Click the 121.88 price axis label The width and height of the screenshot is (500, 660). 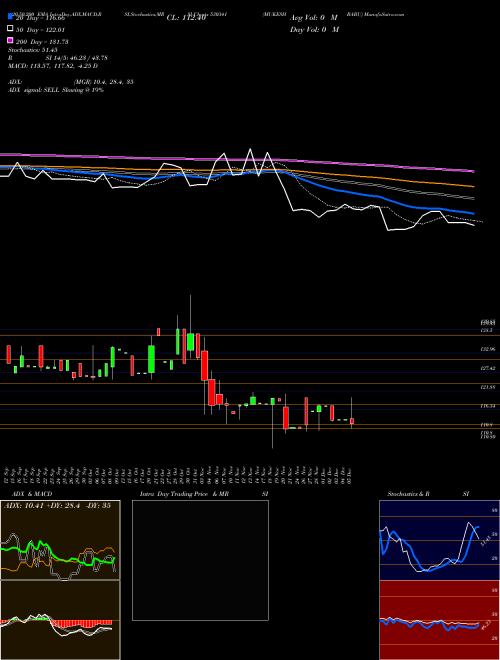click(x=489, y=387)
